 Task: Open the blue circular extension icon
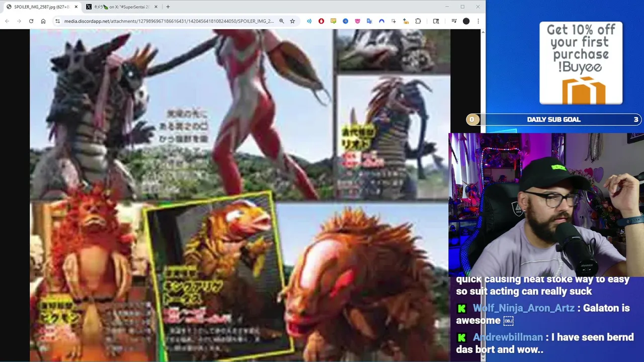pyautogui.click(x=346, y=21)
